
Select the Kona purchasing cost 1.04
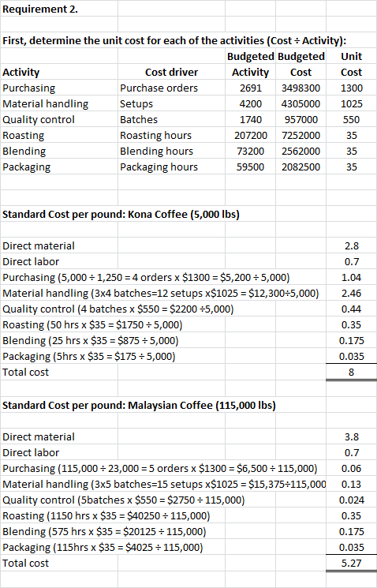click(x=351, y=277)
